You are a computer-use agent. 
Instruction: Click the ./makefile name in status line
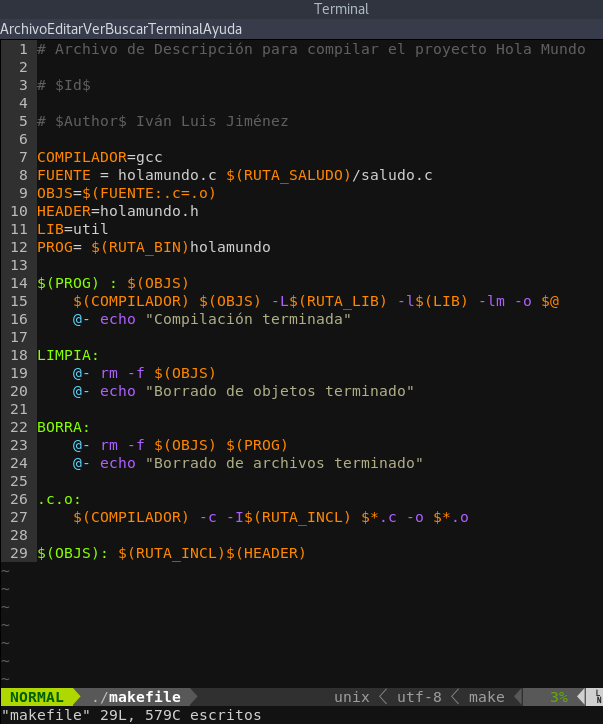pos(136,697)
